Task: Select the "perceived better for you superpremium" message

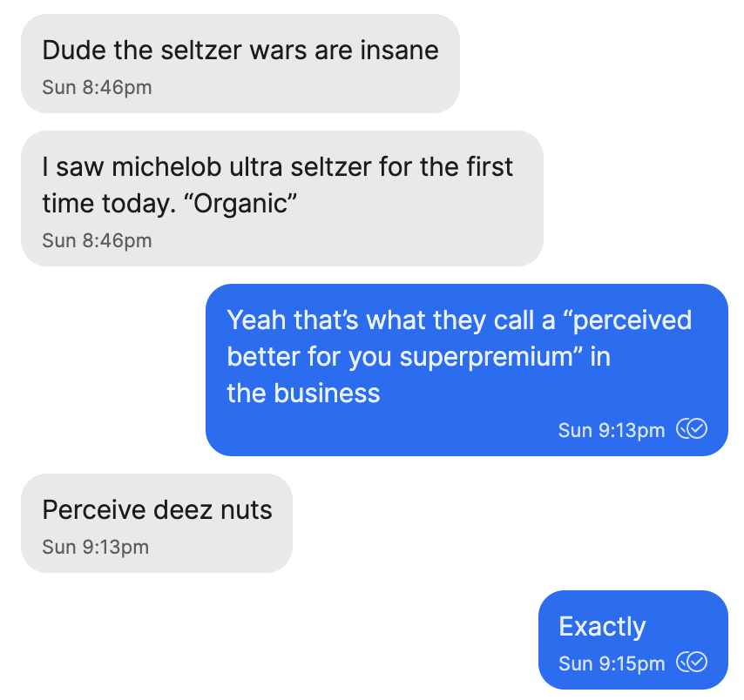Action: point(466,370)
